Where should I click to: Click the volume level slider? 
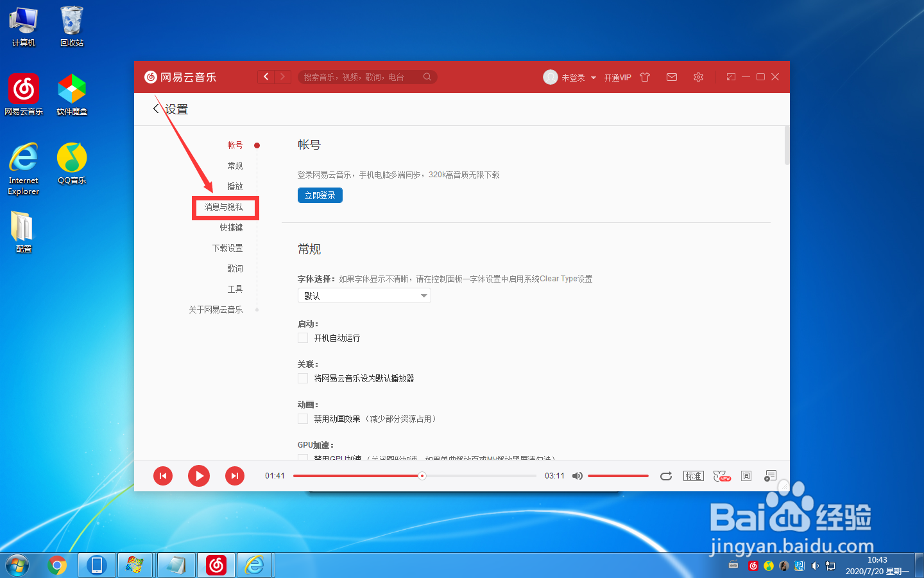[618, 476]
